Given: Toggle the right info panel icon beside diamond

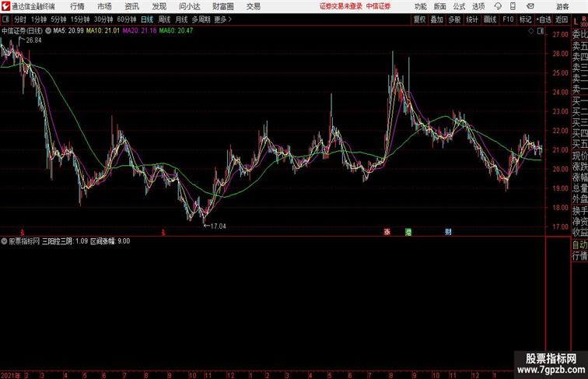Looking at the screenshot, I should 541,31.
